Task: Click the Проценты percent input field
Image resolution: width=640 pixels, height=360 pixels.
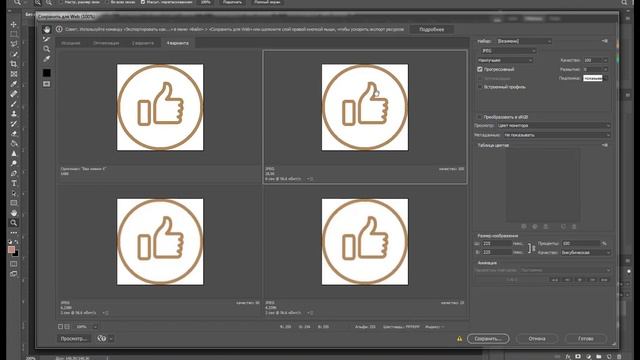Action: click(581, 244)
